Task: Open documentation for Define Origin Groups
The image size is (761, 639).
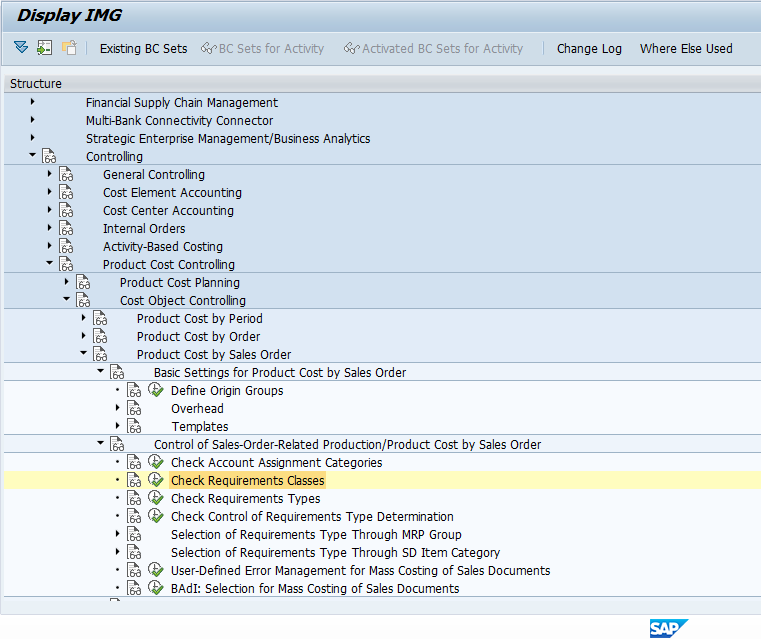Action: pos(134,390)
